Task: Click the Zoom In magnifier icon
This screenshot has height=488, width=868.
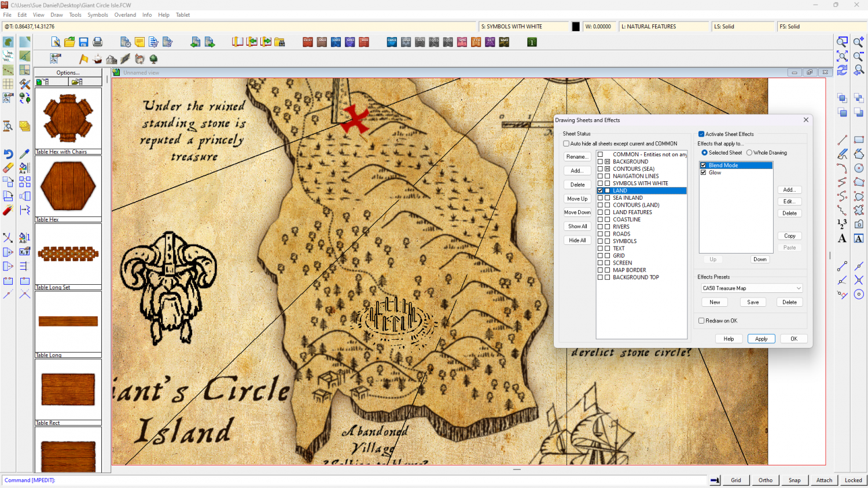Action: [859, 42]
